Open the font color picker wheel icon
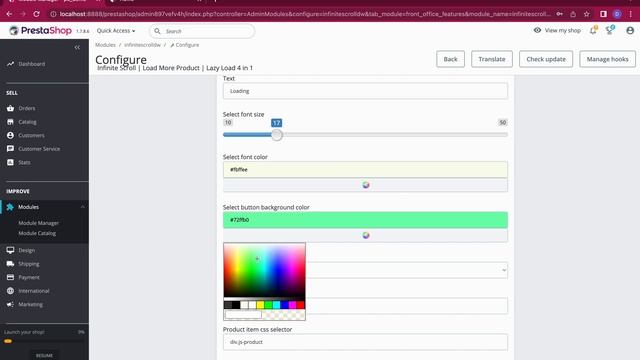This screenshot has height=360, width=640. 366,185
